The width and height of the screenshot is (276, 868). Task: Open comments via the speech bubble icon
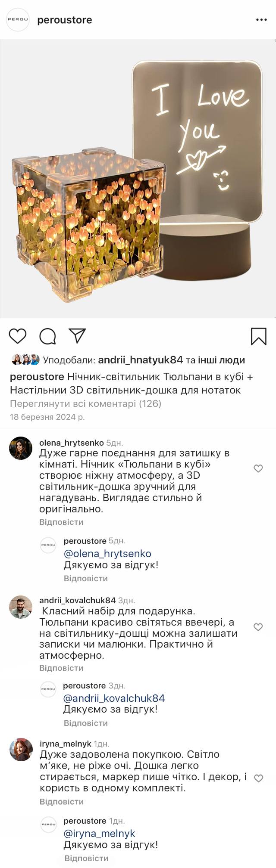(47, 336)
